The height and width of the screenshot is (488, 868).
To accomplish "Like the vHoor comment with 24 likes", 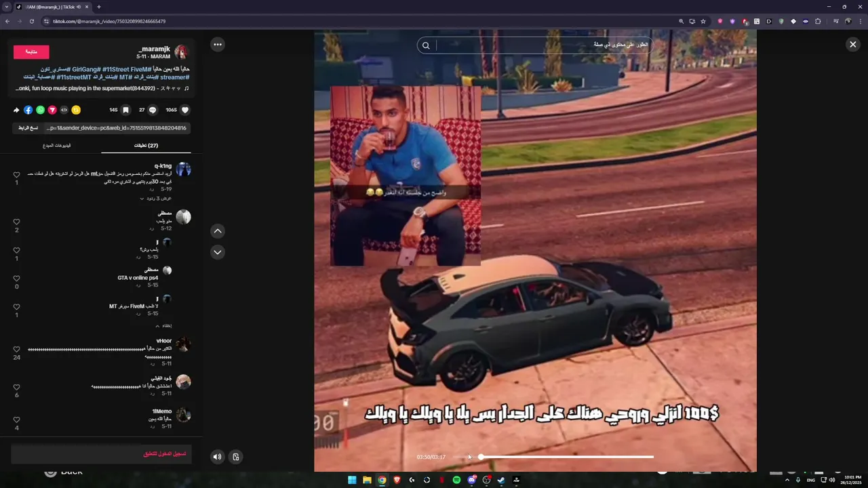I will click(17, 350).
